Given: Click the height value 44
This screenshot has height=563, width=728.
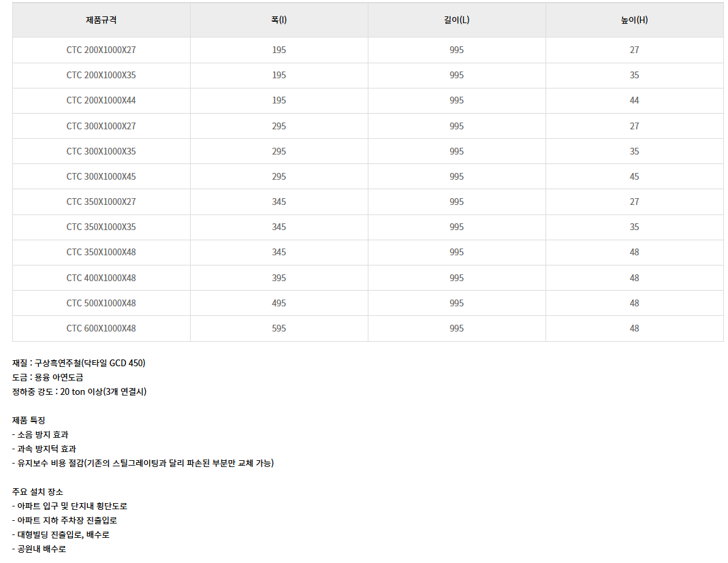Looking at the screenshot, I should [634, 100].
